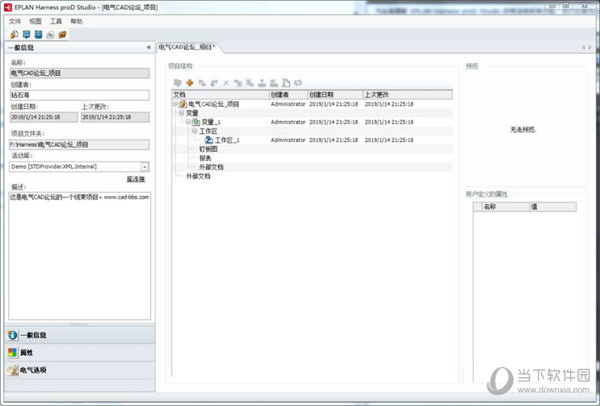Click the last curved-arrow icon in structure toolbar

298,83
